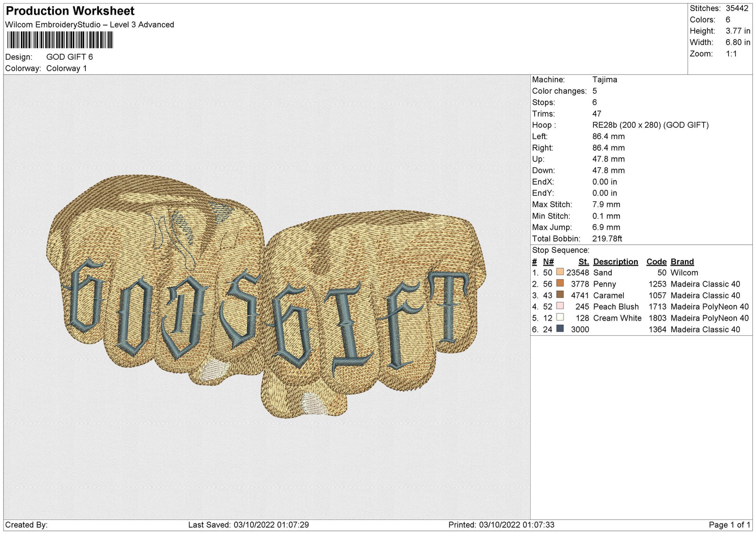Click the Height value 3.77 in

[x=738, y=31]
